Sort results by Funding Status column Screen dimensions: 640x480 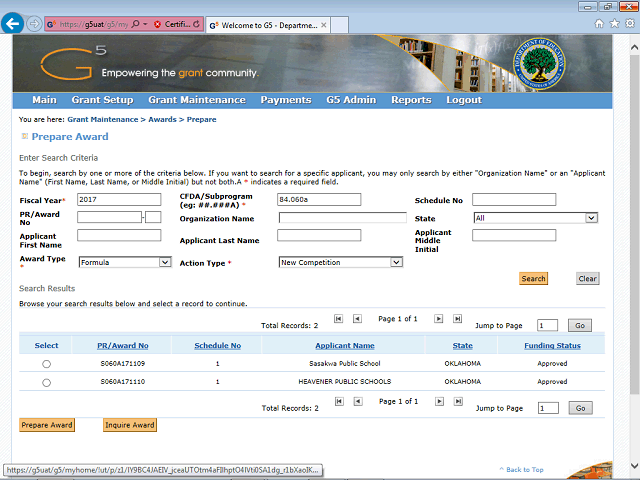(552, 346)
